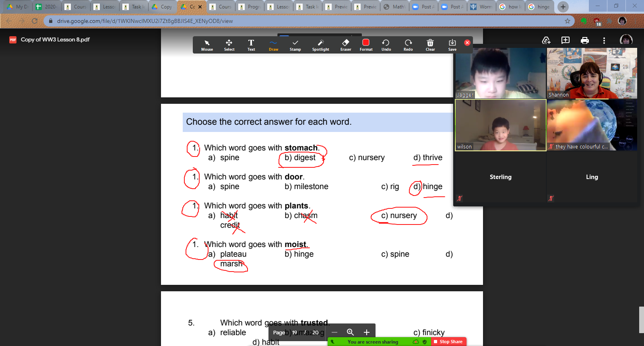644x346 pixels.
Task: Redo the last annotation
Action: point(408,45)
